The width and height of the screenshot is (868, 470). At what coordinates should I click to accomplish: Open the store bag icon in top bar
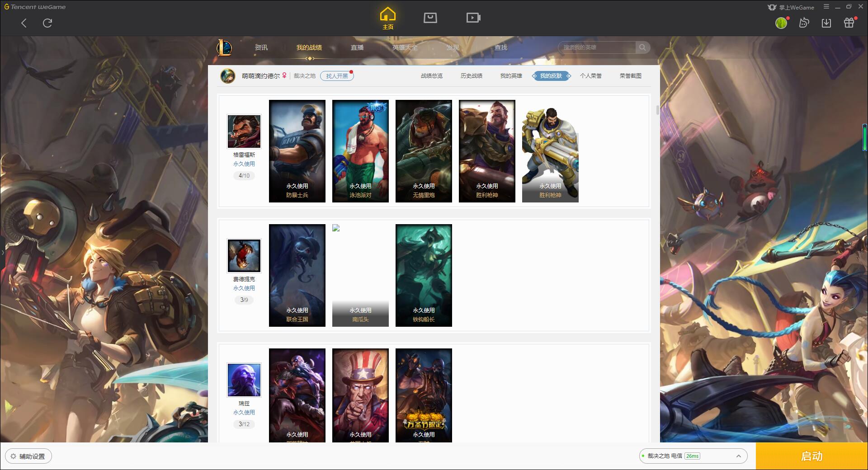click(430, 18)
